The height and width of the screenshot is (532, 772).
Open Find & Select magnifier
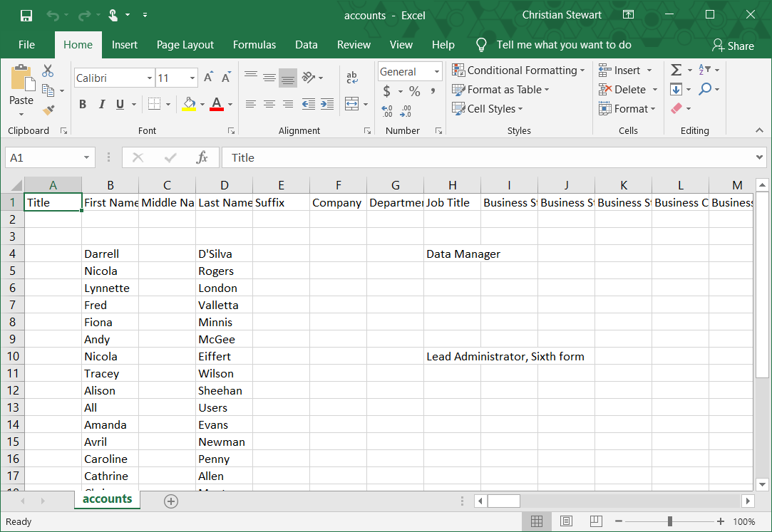click(x=706, y=89)
